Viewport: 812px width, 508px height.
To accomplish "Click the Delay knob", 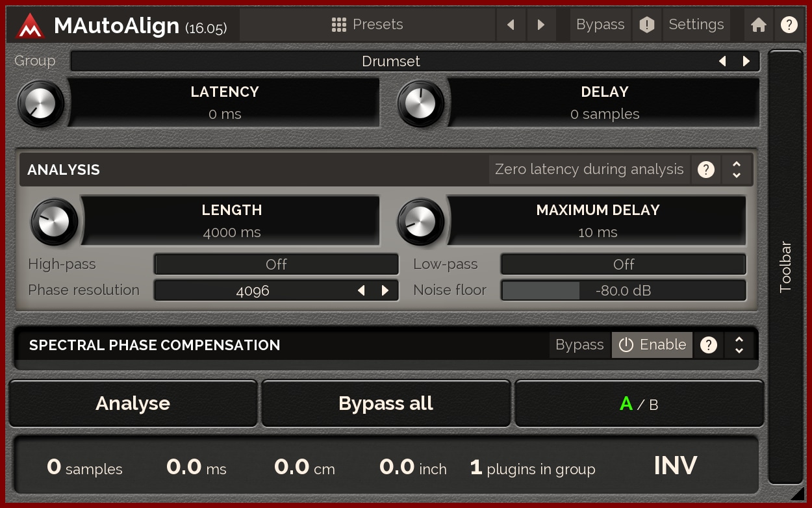I will [421, 103].
